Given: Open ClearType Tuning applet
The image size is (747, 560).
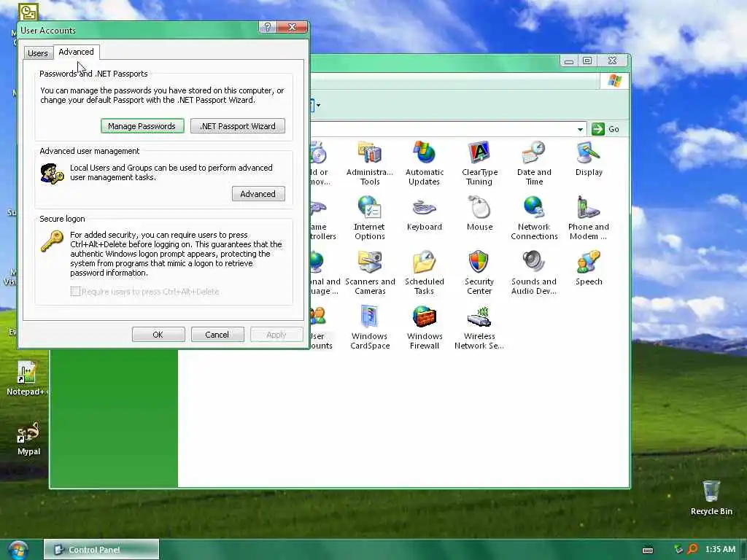Looking at the screenshot, I should tap(479, 163).
